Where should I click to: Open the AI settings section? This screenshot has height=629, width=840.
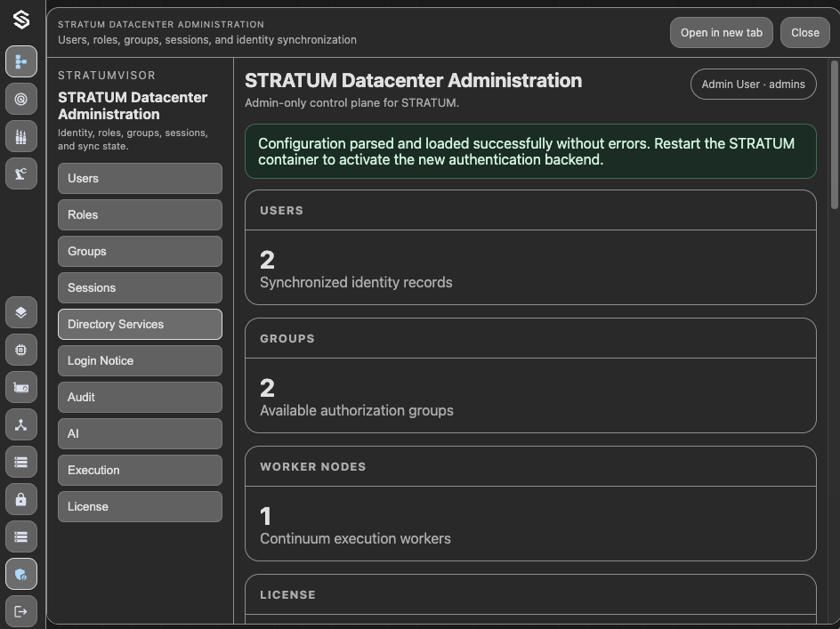click(x=140, y=433)
